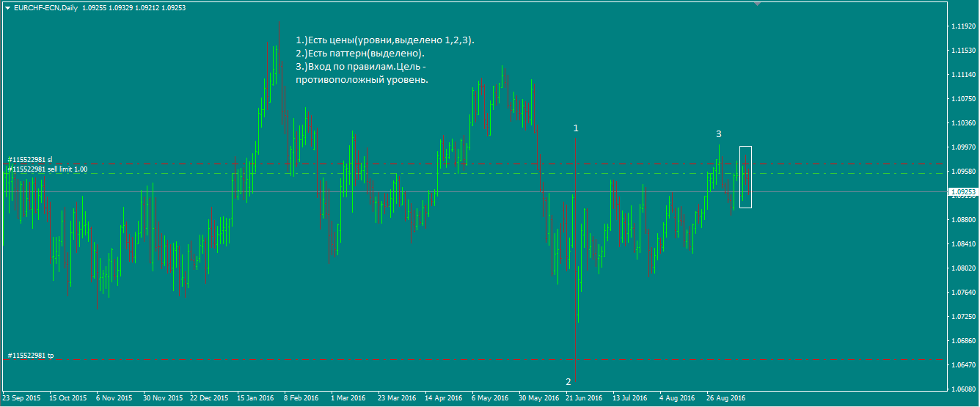Click the 1.10750 price scale label

962,99
